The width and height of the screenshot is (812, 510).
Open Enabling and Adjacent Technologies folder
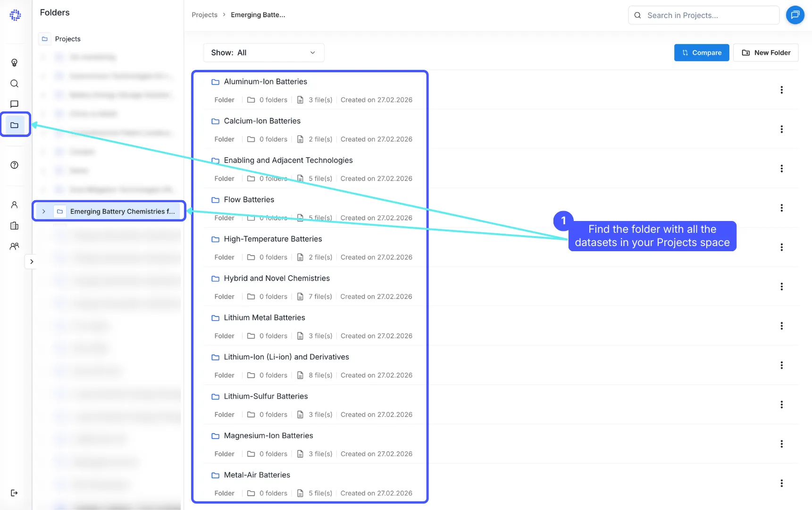click(288, 160)
